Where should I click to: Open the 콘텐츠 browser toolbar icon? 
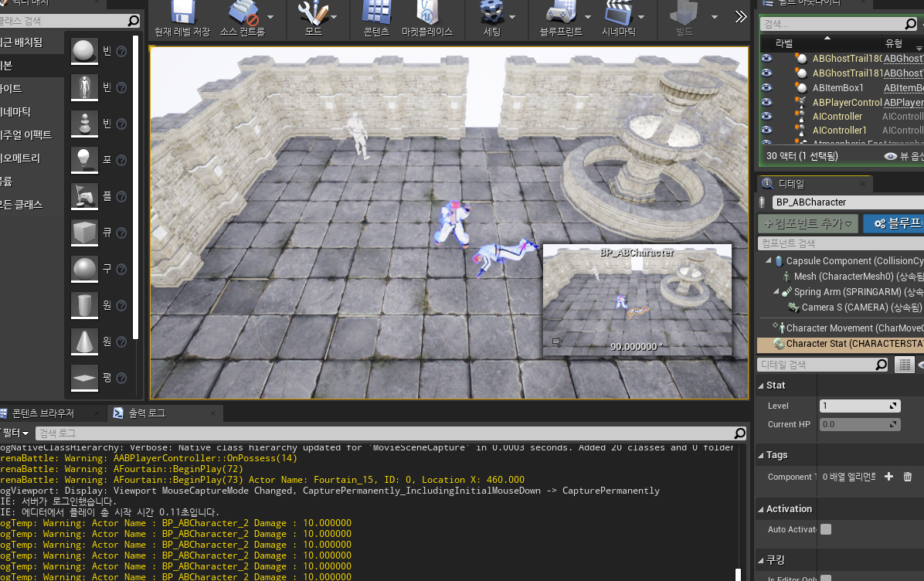click(376, 12)
